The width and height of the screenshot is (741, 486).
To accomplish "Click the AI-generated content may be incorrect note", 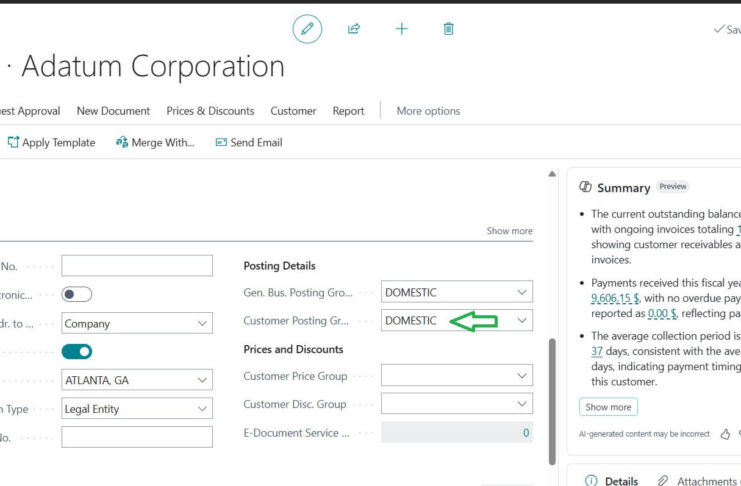I will [644, 434].
